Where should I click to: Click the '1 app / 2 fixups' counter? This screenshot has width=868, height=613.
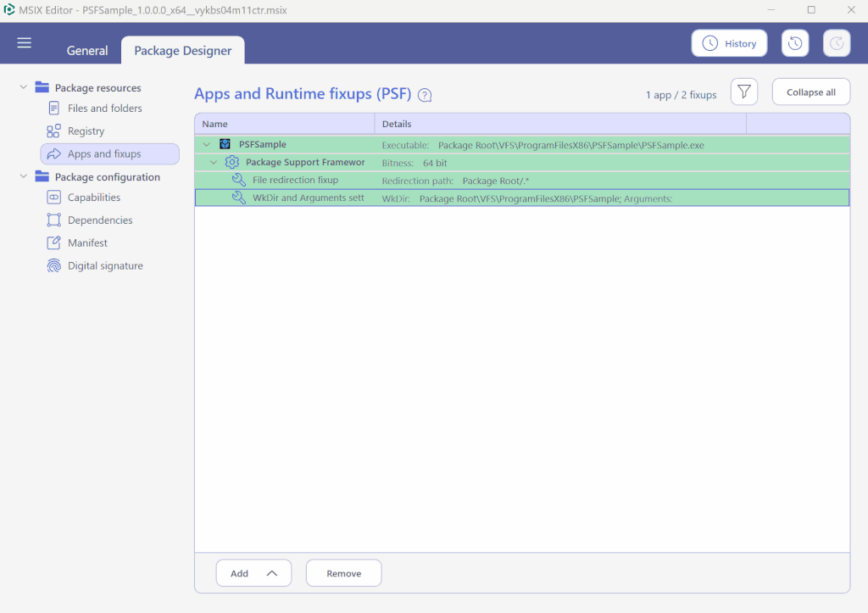(x=681, y=95)
